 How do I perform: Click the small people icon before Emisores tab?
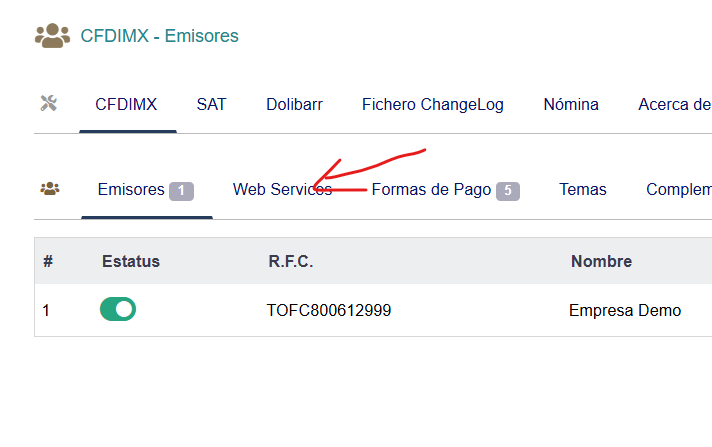[x=50, y=189]
